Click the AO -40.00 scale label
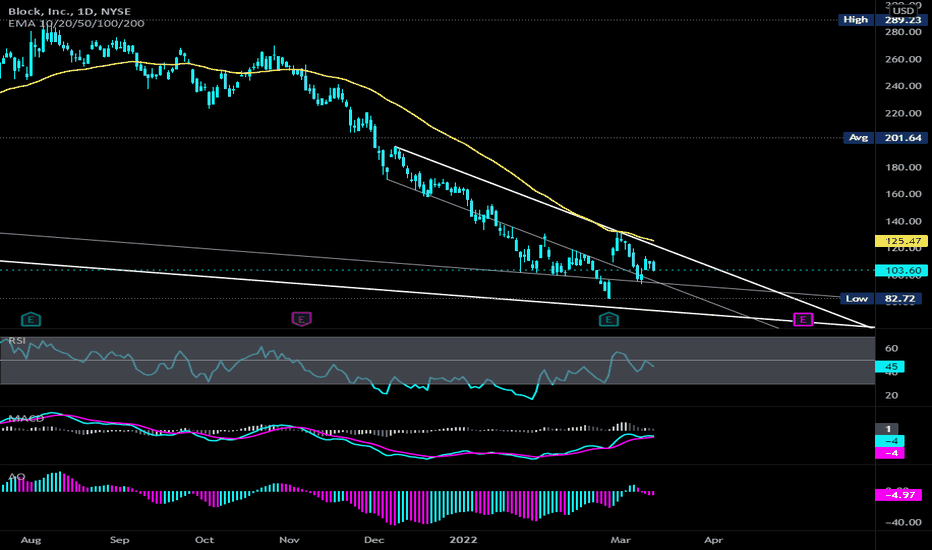The height and width of the screenshot is (550, 932). point(903,522)
